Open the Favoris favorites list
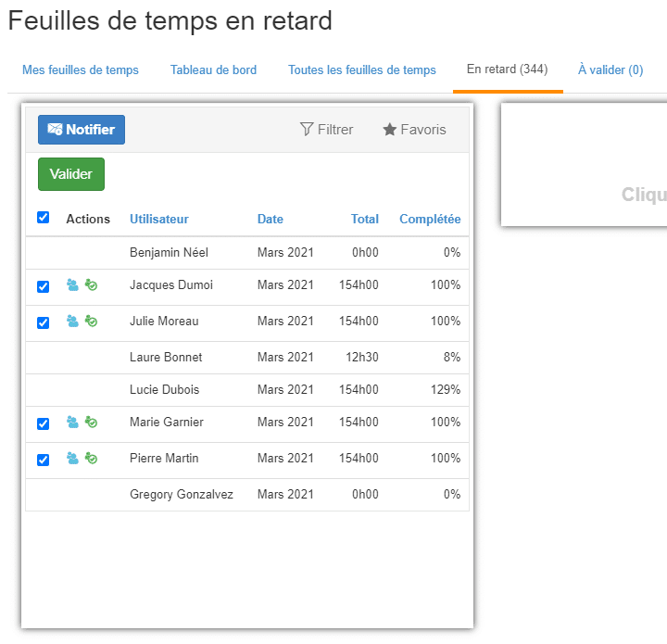 click(414, 130)
